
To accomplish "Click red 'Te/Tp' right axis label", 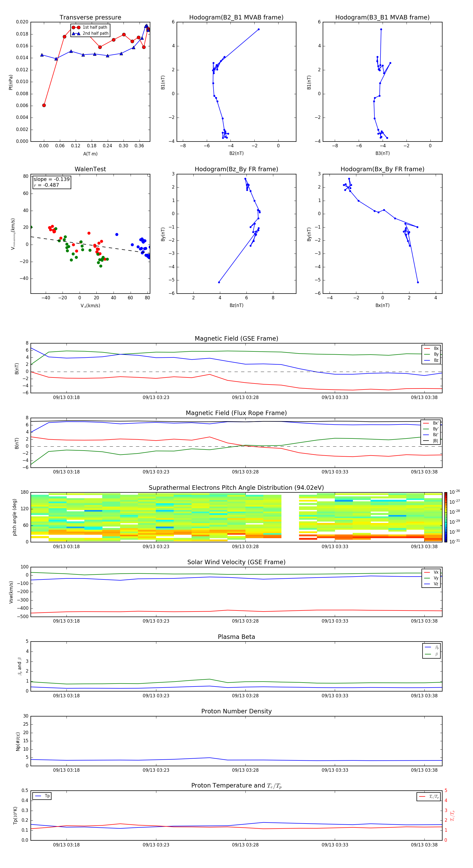I will pos(453,816).
